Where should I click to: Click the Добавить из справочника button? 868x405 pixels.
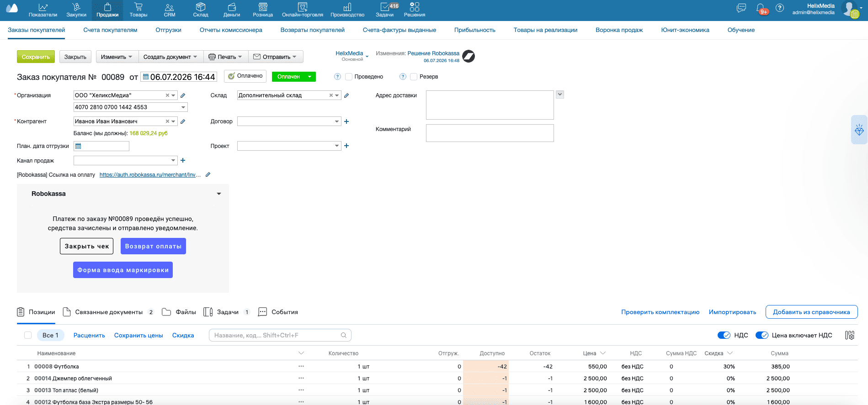coord(811,312)
